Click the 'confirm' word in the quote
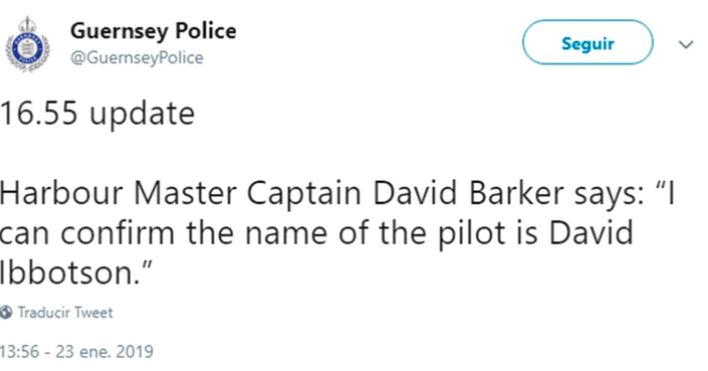The width and height of the screenshot is (708, 371). [x=117, y=233]
